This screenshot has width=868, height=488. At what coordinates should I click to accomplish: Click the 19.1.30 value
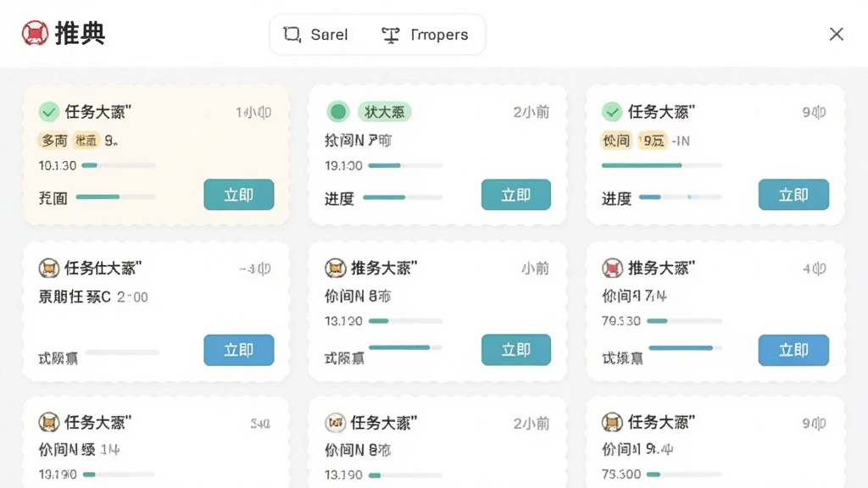tap(343, 165)
